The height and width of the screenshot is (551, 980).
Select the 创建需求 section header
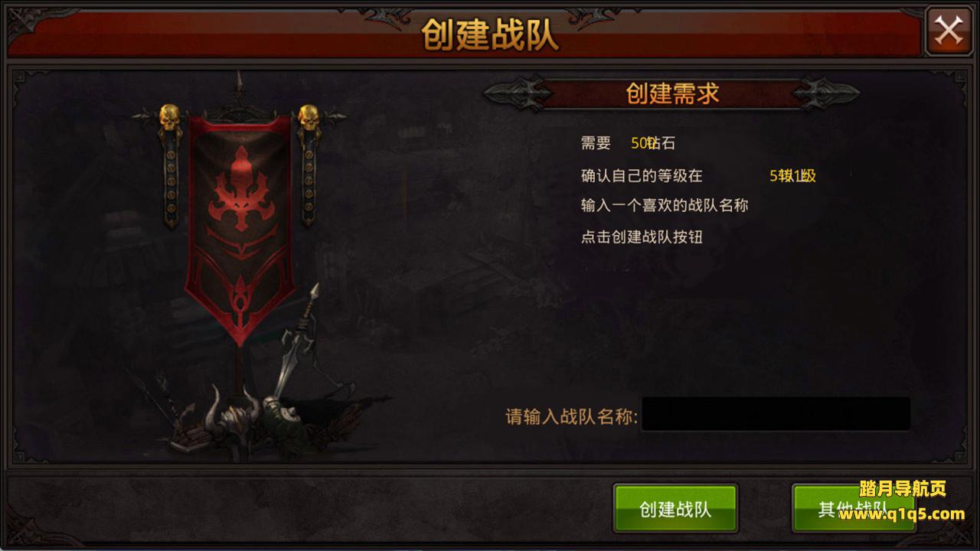pyautogui.click(x=672, y=93)
